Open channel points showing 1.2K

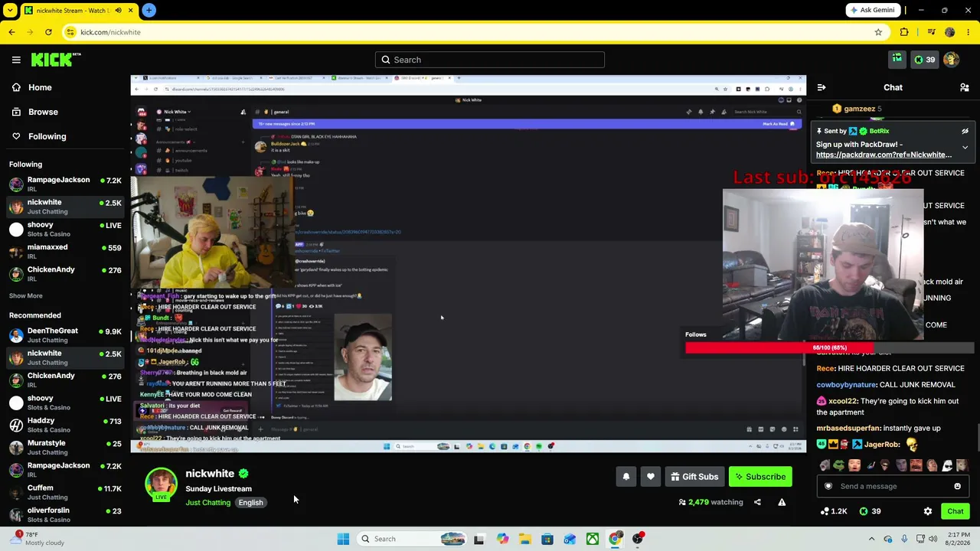pos(833,511)
